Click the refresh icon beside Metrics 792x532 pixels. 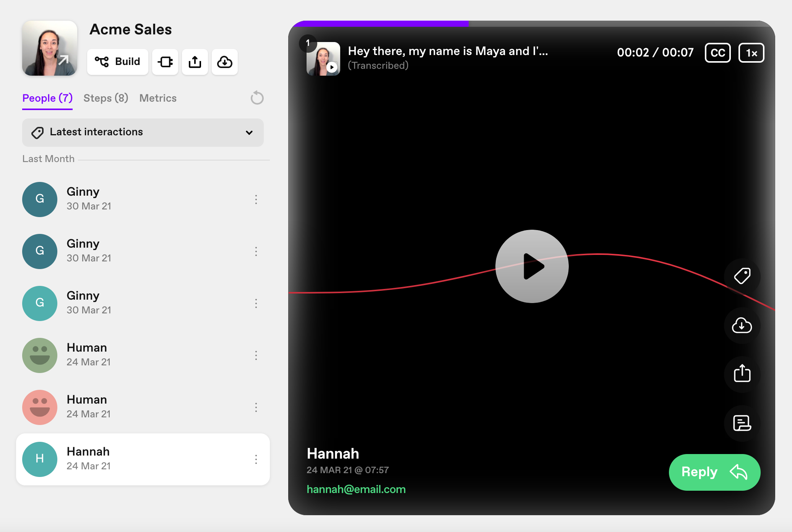[257, 98]
